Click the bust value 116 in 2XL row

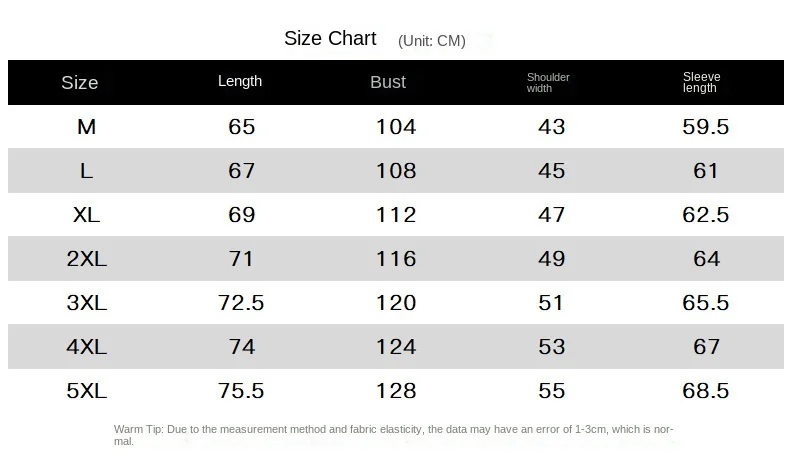point(396,259)
